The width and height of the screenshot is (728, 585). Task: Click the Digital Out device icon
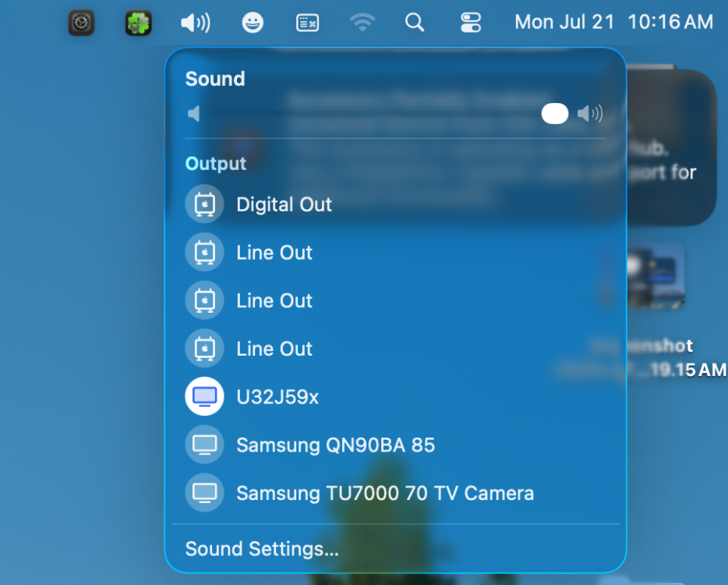[204, 204]
